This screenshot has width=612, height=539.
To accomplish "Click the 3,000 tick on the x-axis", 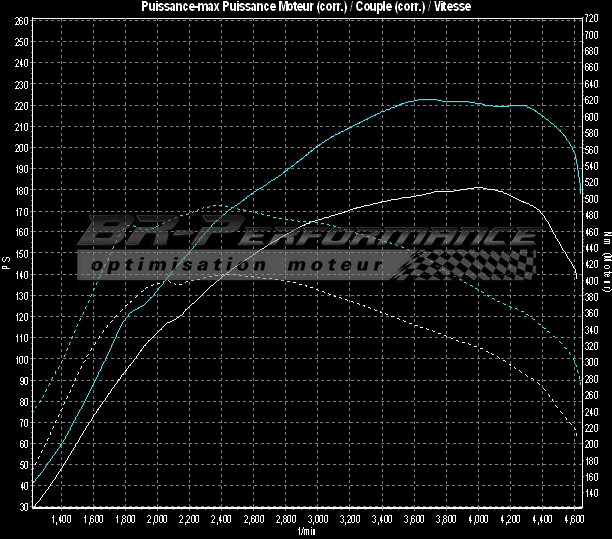I will [x=317, y=521].
